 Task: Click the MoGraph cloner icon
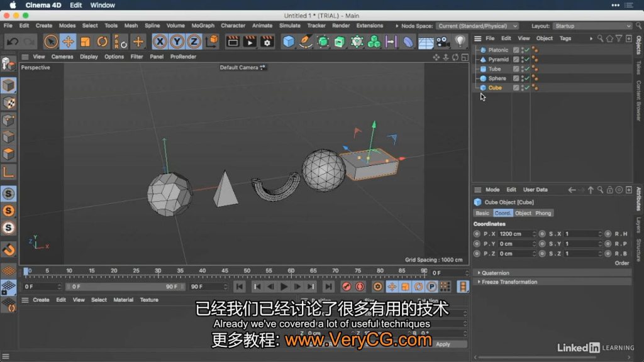coord(374,41)
